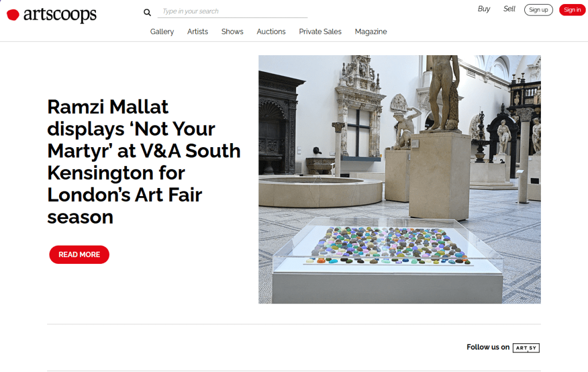This screenshot has width=588, height=372.
Task: Open the Shows section
Action: (232, 32)
